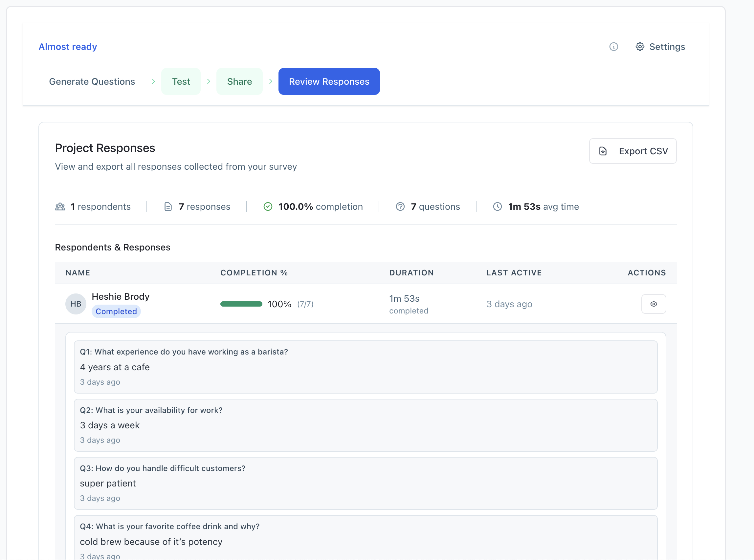Click Heshie Brody's completion progress bar
This screenshot has width=754, height=560.
pyautogui.click(x=241, y=304)
